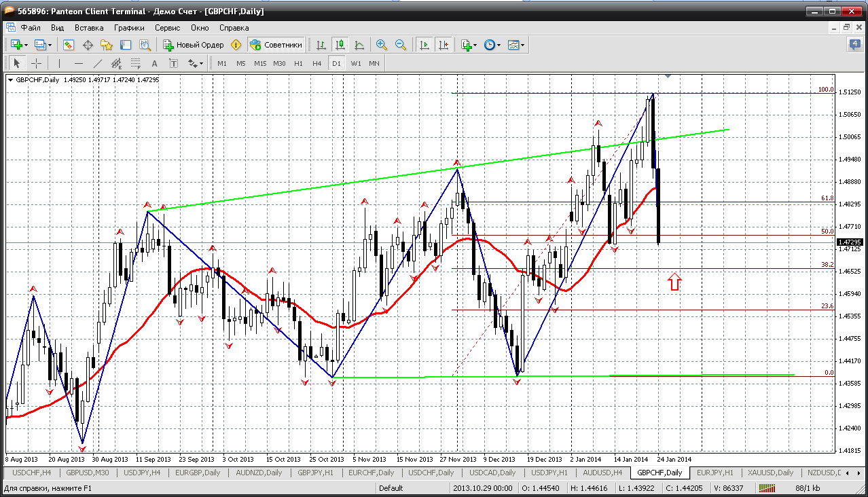Open the Окно menu
The image size is (868, 497).
click(x=200, y=28)
